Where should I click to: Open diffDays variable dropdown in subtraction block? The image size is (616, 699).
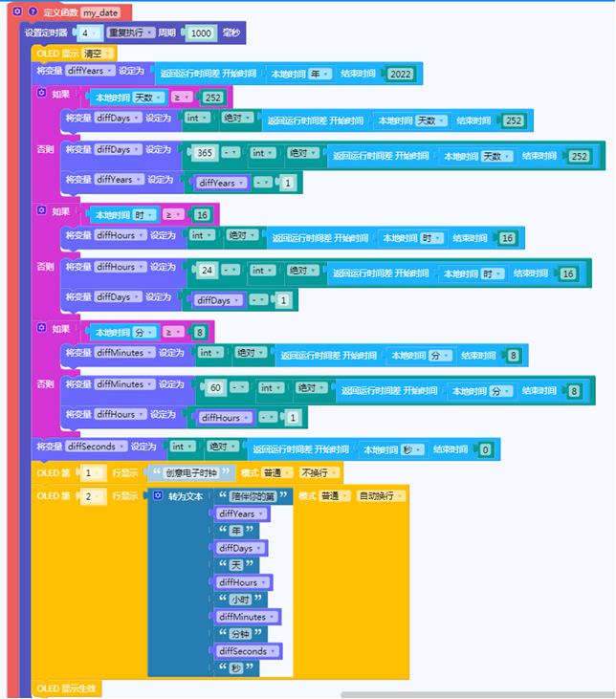pos(219,300)
